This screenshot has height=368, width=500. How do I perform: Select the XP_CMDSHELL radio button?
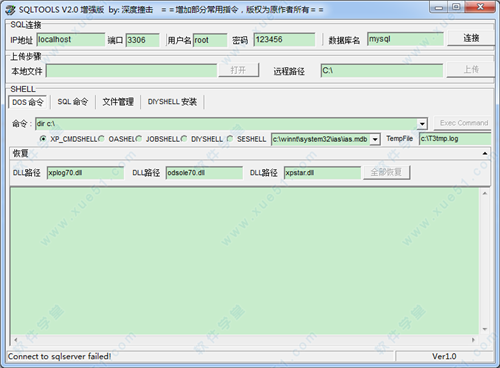(43, 139)
